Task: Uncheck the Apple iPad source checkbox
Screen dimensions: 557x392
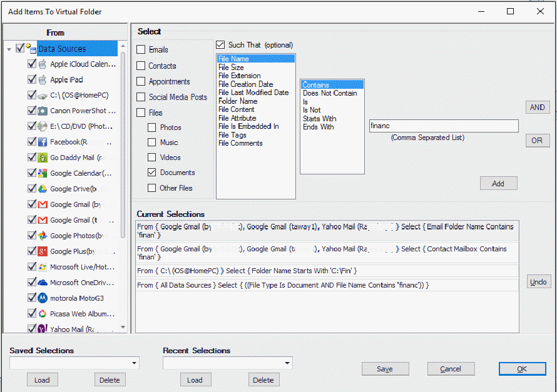Action: click(32, 79)
